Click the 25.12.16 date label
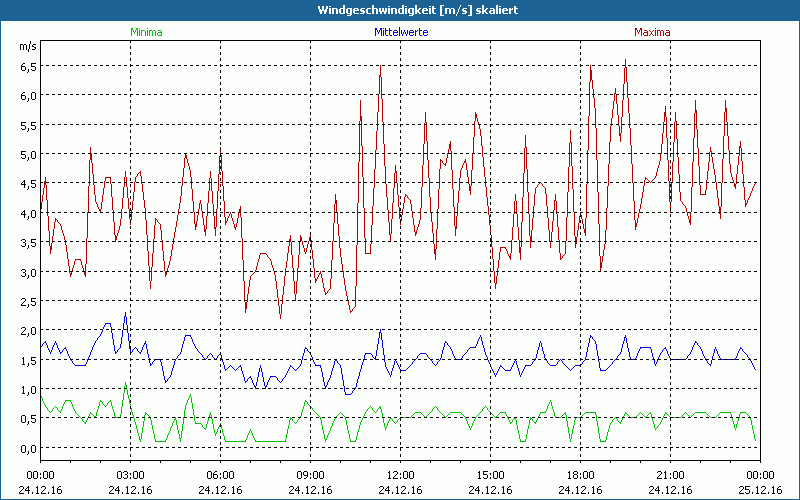 [760, 490]
